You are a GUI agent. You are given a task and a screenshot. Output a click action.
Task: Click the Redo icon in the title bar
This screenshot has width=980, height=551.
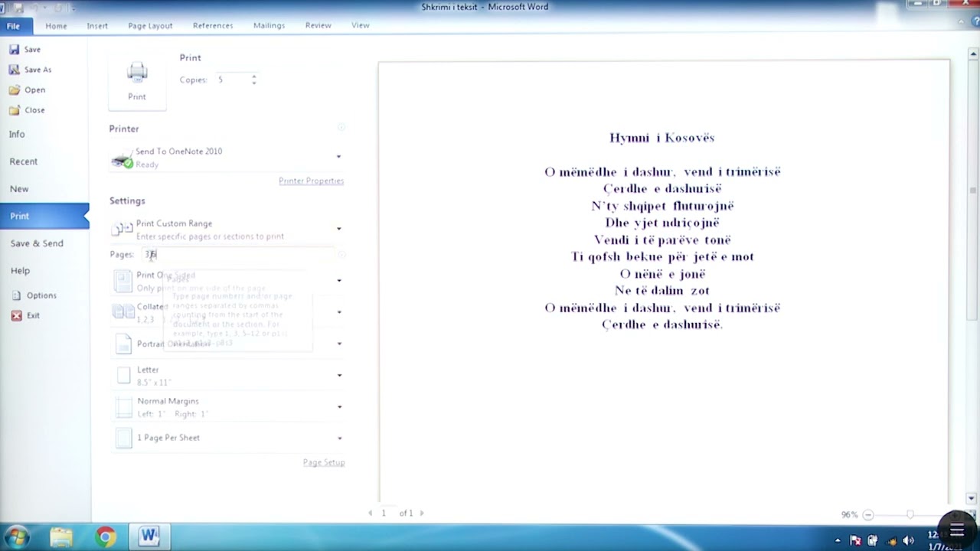pyautogui.click(x=60, y=8)
